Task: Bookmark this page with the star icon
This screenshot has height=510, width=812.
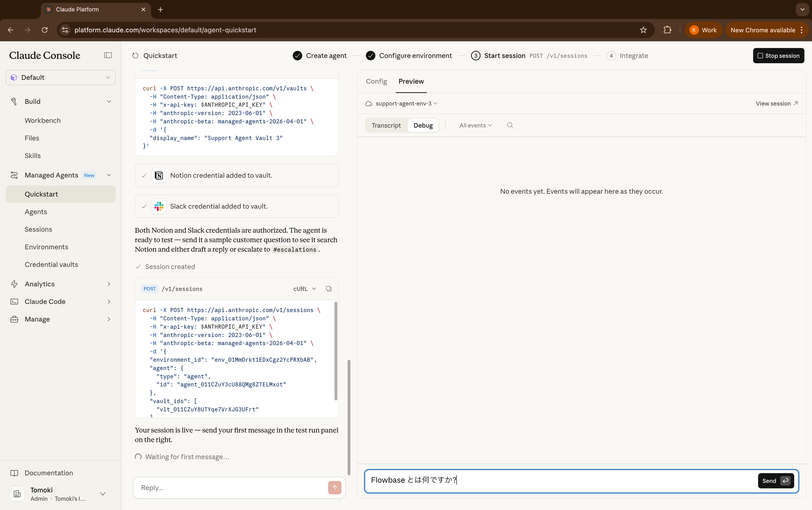Action: (643, 30)
